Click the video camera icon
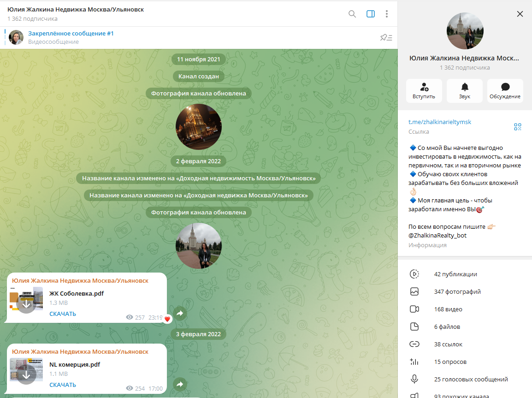 click(x=414, y=309)
